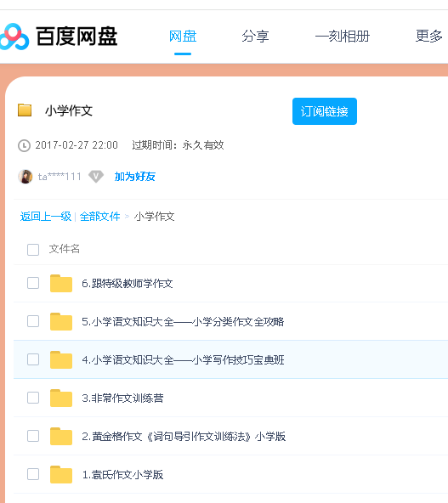Check the box for 3.非常作文训练营

(33, 398)
